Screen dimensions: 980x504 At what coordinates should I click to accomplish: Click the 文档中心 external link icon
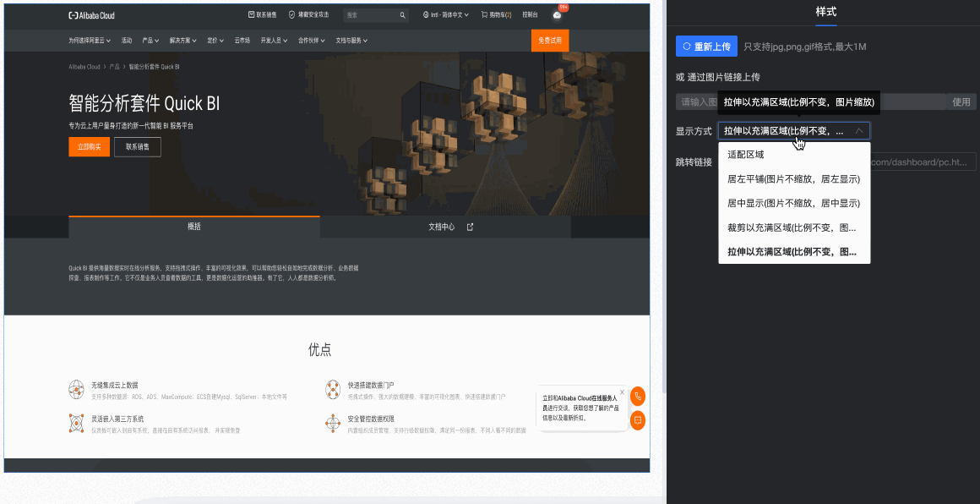471,227
